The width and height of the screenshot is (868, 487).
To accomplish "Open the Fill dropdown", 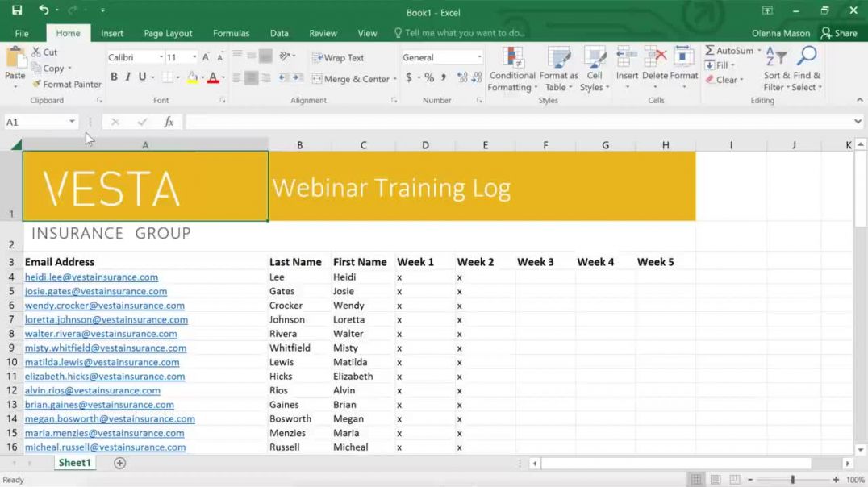I will click(x=720, y=65).
